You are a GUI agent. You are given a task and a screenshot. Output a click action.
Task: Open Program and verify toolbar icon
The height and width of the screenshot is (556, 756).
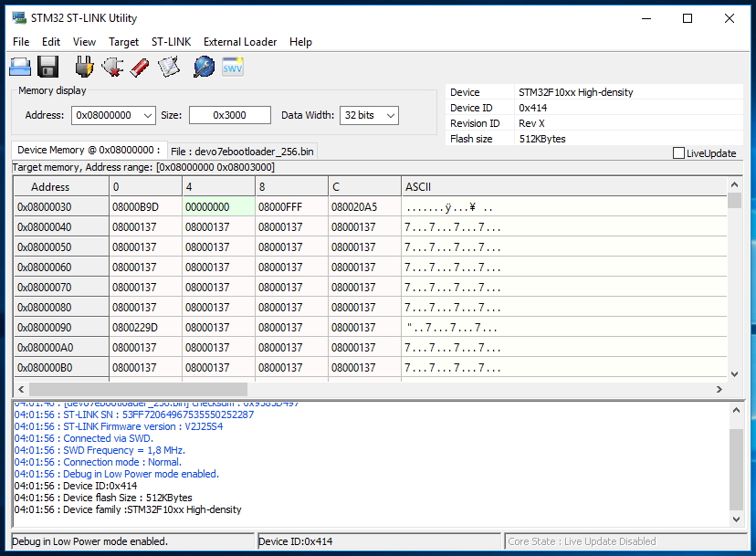[x=169, y=67]
